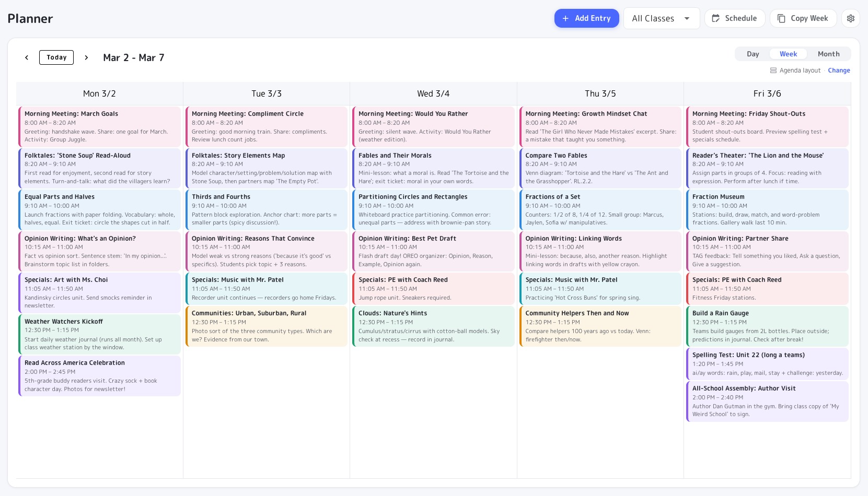Open Folktales: Story Elements Map entry
This screenshot has width=868, height=496.
(x=267, y=168)
